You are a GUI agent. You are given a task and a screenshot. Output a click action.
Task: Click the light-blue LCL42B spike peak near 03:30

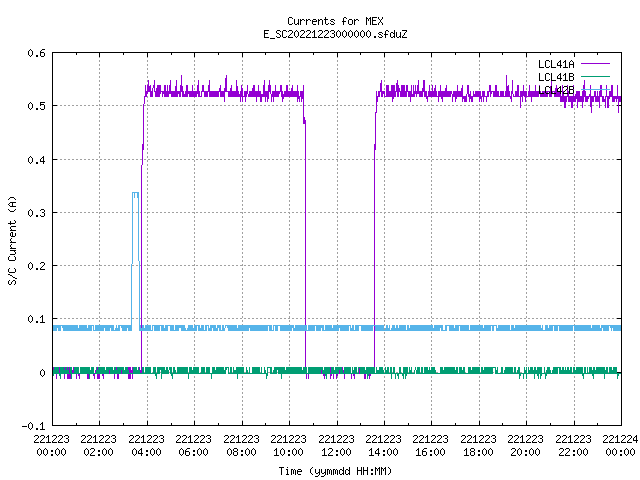(x=136, y=193)
